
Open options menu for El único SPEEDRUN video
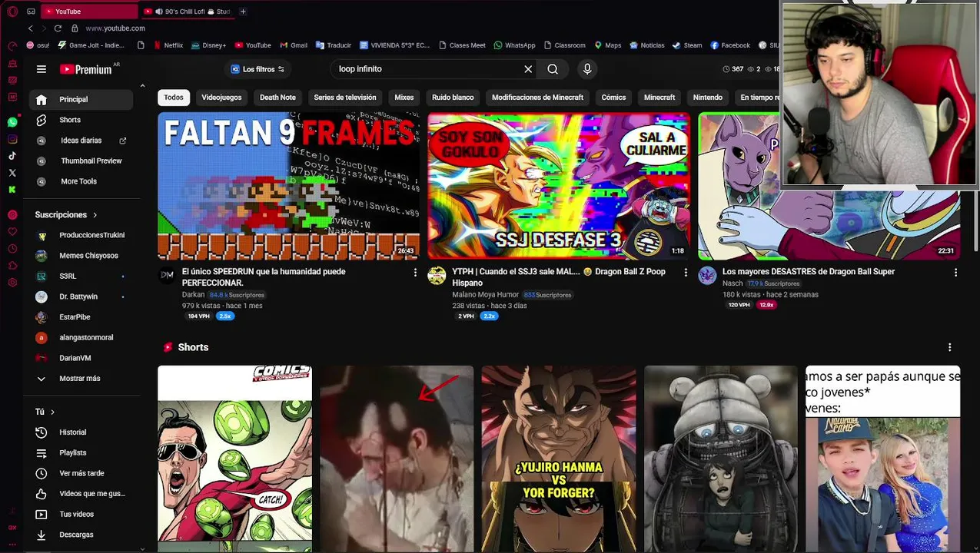(x=415, y=273)
